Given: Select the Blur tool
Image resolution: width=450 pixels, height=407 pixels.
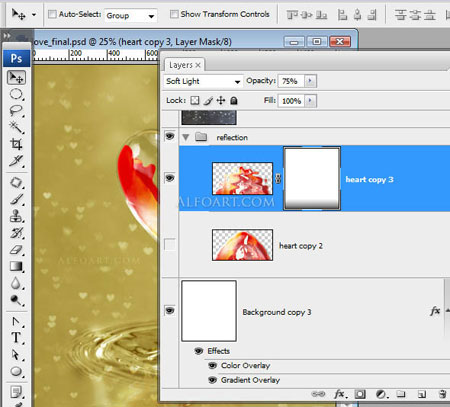Looking at the screenshot, I should (x=16, y=283).
